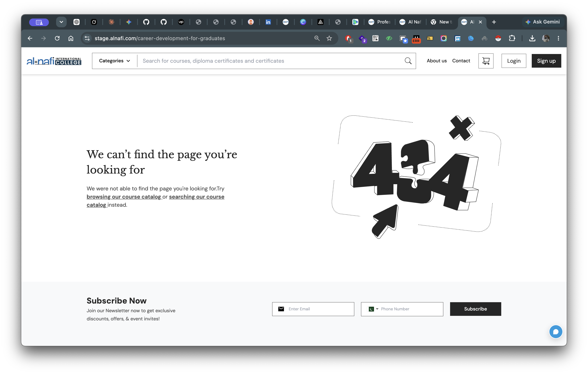The height and width of the screenshot is (374, 588).
Task: Go back to previous page
Action: [x=30, y=38]
